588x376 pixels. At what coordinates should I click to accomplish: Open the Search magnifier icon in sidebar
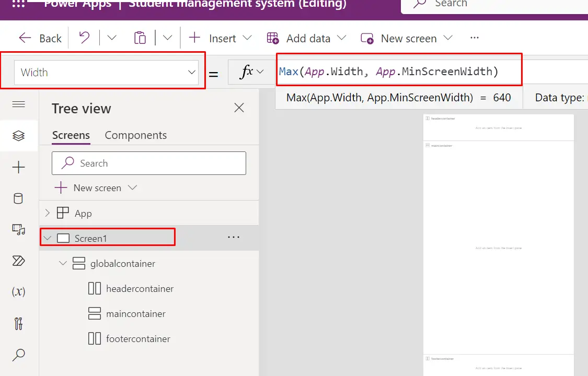[x=19, y=355]
